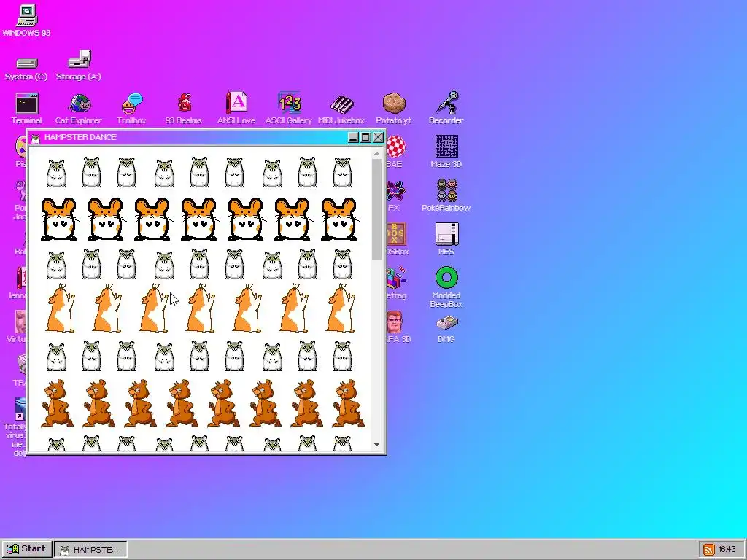This screenshot has height=560, width=747.
Task: Launch the Terminal desktop icon
Action: pyautogui.click(x=27, y=109)
